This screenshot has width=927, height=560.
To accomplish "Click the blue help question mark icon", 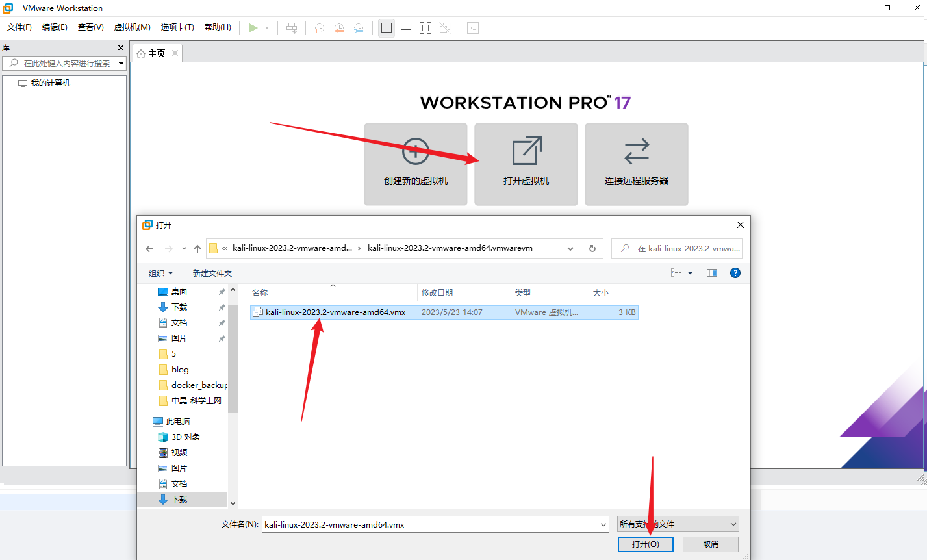I will [x=735, y=273].
